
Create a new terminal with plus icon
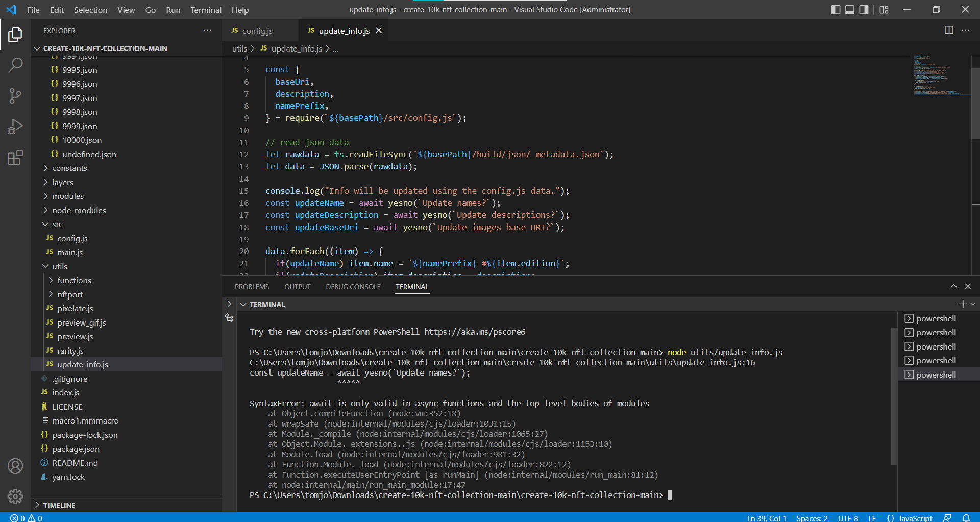pyautogui.click(x=962, y=304)
